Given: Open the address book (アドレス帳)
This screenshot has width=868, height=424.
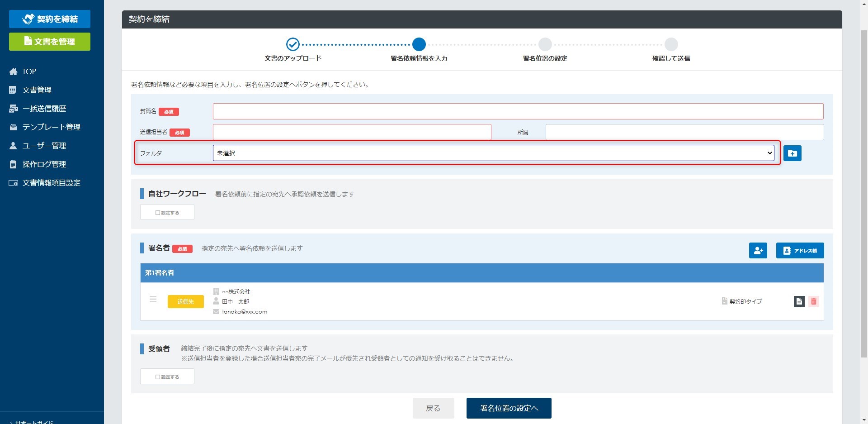Looking at the screenshot, I should point(800,251).
